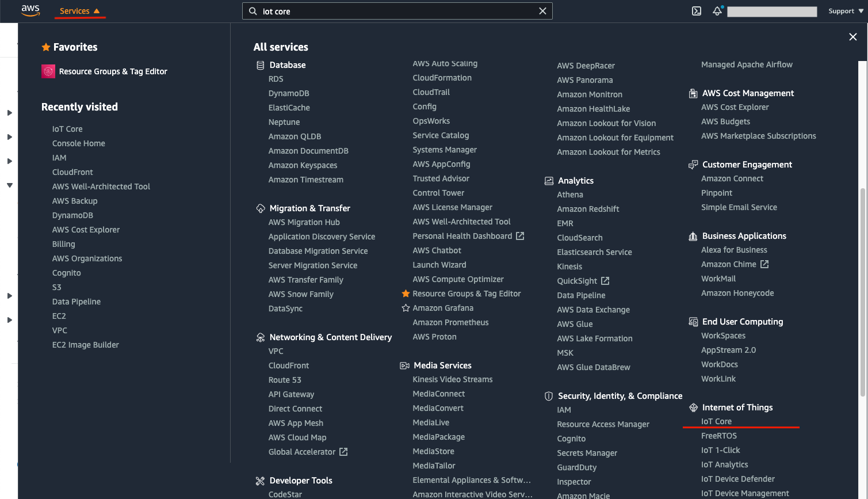Viewport: 868px width, 499px height.
Task: Open AWS Well-Architected Tool in Recently visited
Action: [101, 186]
